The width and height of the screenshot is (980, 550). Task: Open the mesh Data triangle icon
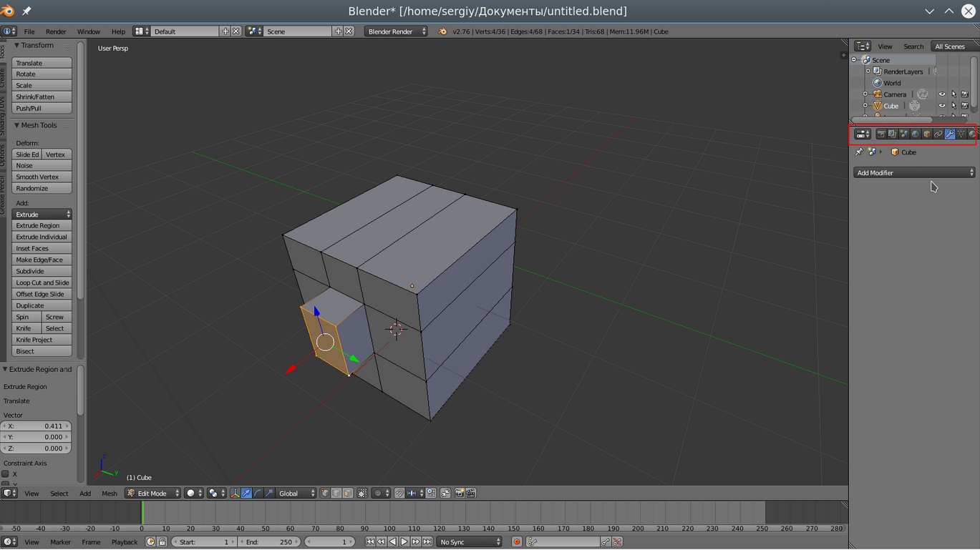pyautogui.click(x=961, y=134)
